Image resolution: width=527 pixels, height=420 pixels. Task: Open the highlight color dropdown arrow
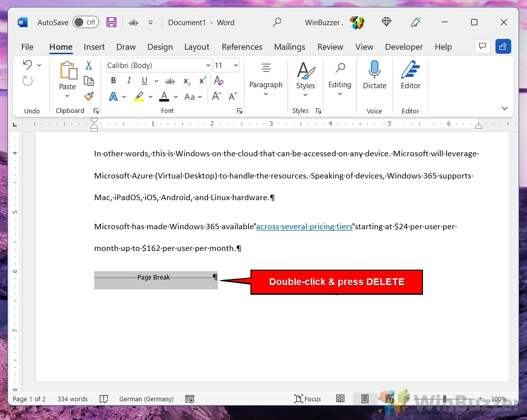[x=150, y=97]
